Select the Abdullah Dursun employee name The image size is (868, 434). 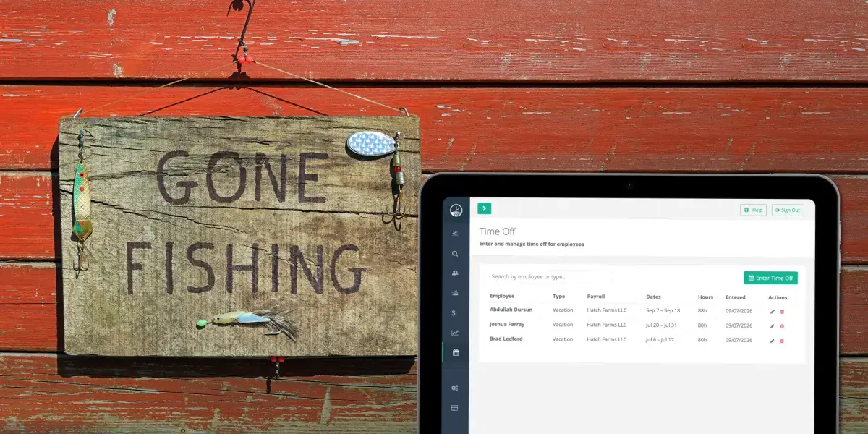(x=511, y=310)
